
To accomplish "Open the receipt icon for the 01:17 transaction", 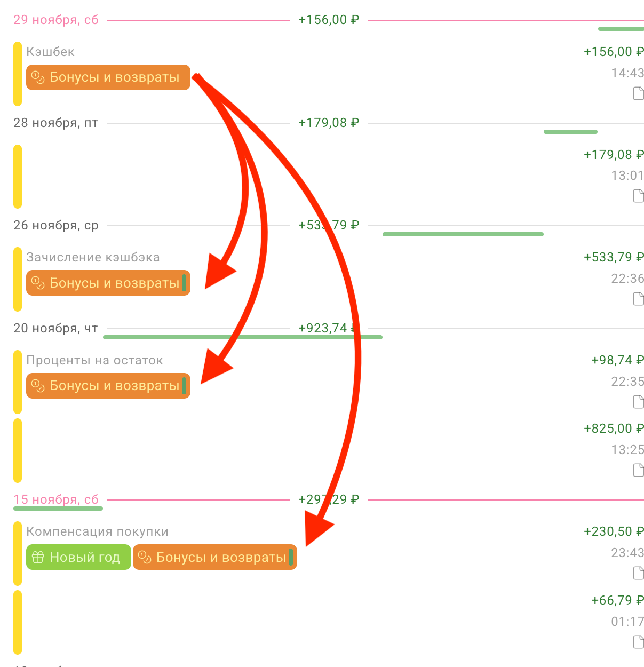I will point(638,642).
